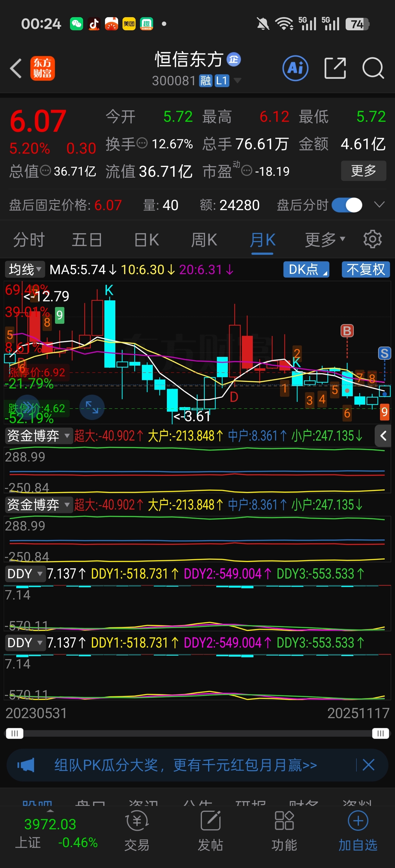395x868 pixels.
Task: Open 组队PK瓜分大奖 promotion link
Action: [186, 765]
